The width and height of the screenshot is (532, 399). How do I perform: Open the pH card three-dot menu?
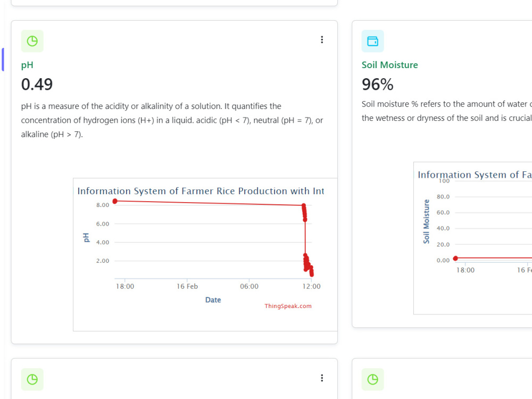click(322, 40)
